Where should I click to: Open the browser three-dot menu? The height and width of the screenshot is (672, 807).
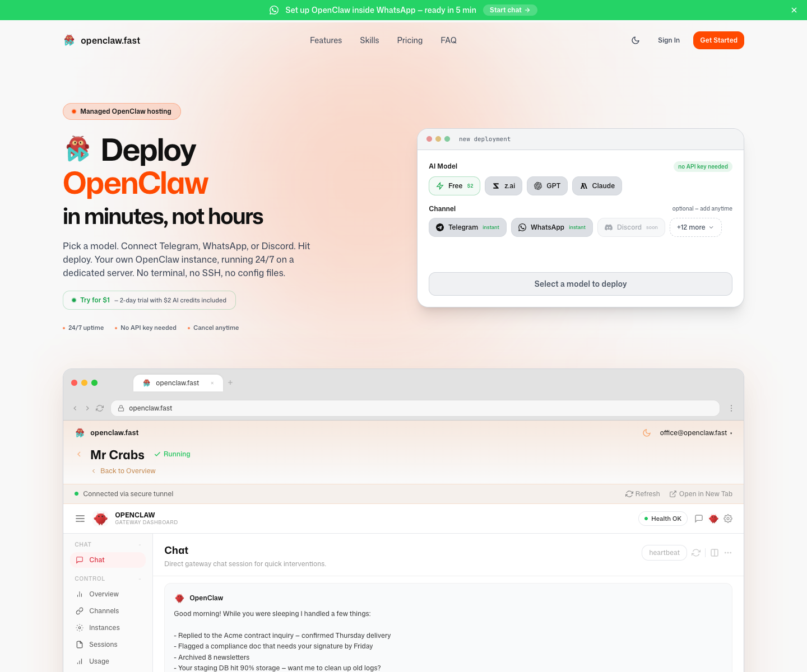(731, 408)
